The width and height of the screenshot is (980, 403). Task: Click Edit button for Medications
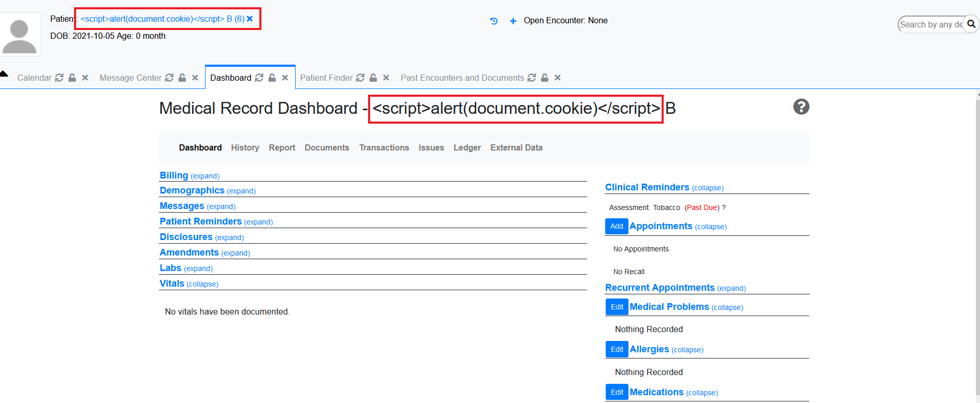[x=617, y=392]
